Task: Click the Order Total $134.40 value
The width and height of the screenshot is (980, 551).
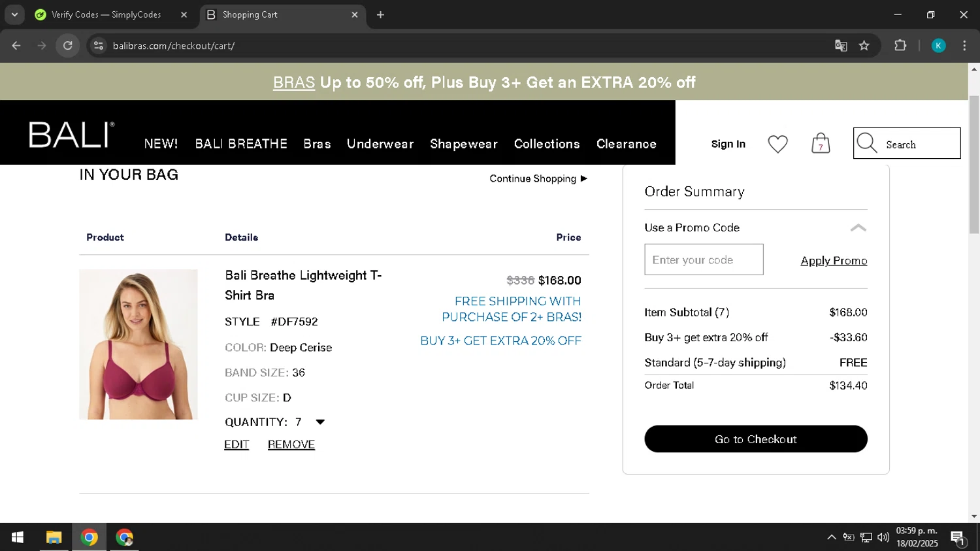Action: [848, 386]
